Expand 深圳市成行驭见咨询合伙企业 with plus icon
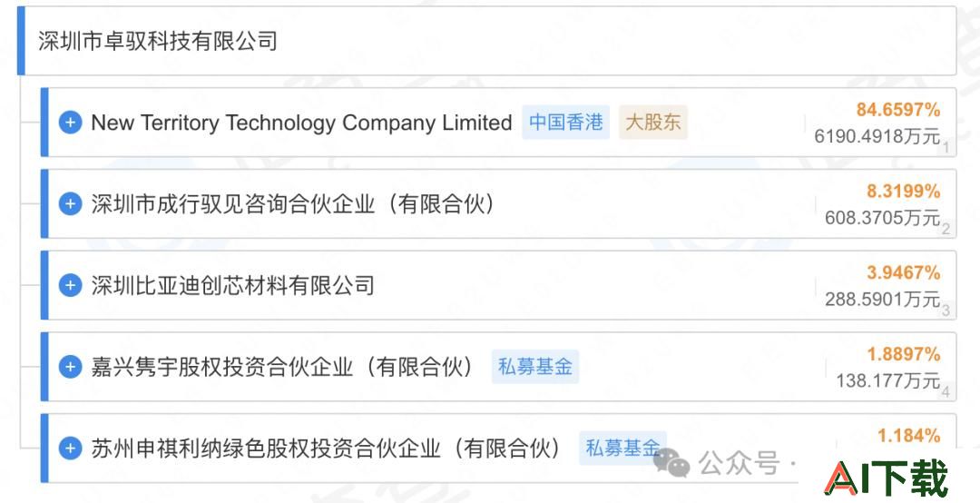This screenshot has width=980, height=503. click(70, 203)
